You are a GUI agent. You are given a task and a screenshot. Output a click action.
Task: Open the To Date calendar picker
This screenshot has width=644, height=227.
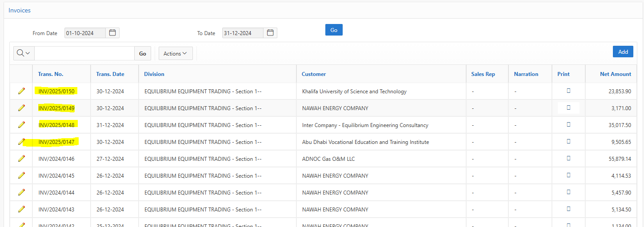coord(270,33)
